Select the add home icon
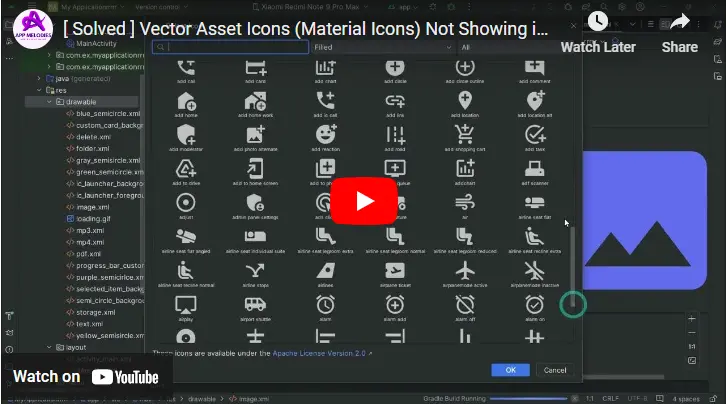 (186, 101)
